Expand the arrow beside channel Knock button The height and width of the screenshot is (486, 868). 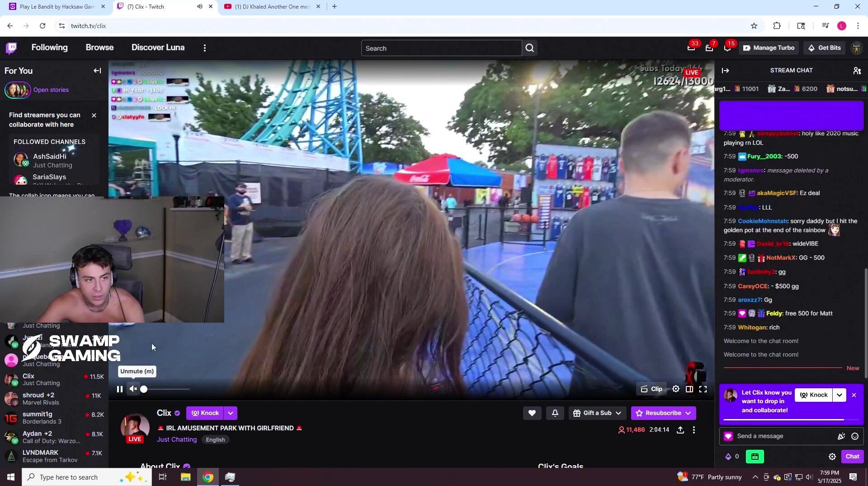tap(231, 413)
